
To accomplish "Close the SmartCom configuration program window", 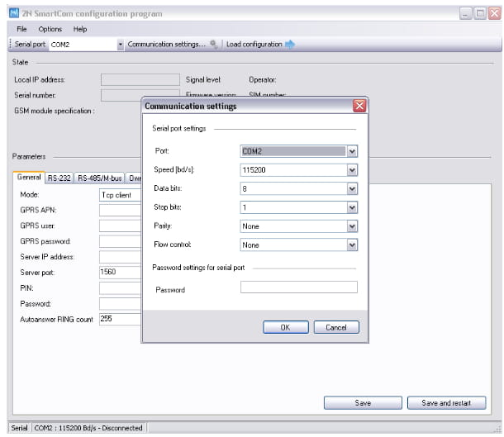I will coord(494,13).
